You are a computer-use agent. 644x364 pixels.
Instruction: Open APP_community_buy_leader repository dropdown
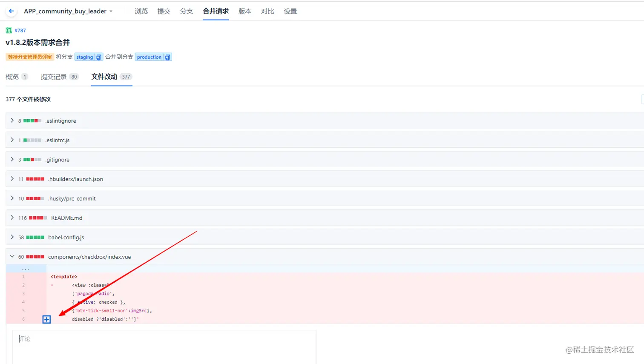pos(68,11)
